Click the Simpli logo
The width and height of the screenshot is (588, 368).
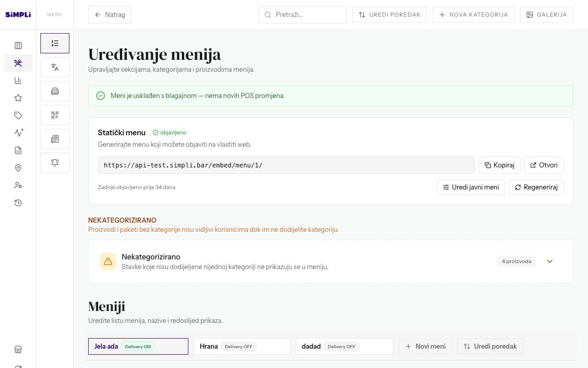pos(18,15)
